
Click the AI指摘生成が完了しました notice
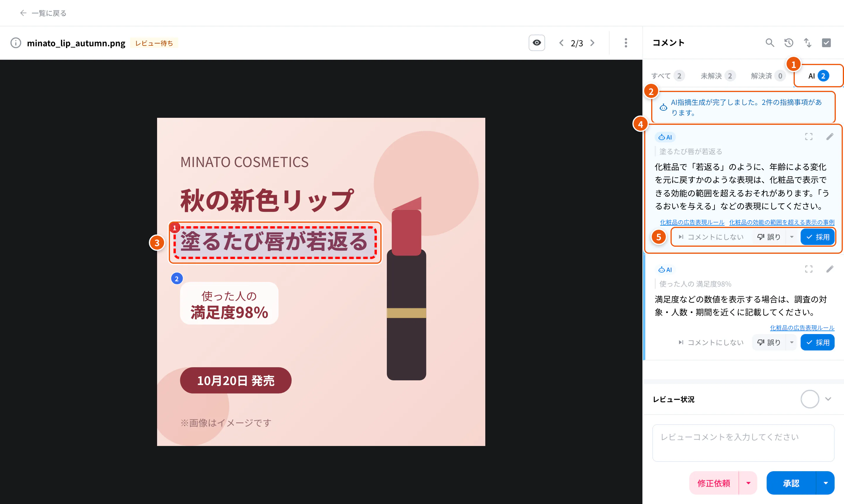tap(743, 107)
